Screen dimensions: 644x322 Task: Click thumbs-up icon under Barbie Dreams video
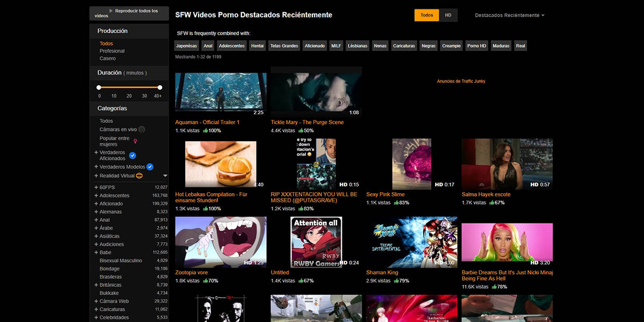495,287
